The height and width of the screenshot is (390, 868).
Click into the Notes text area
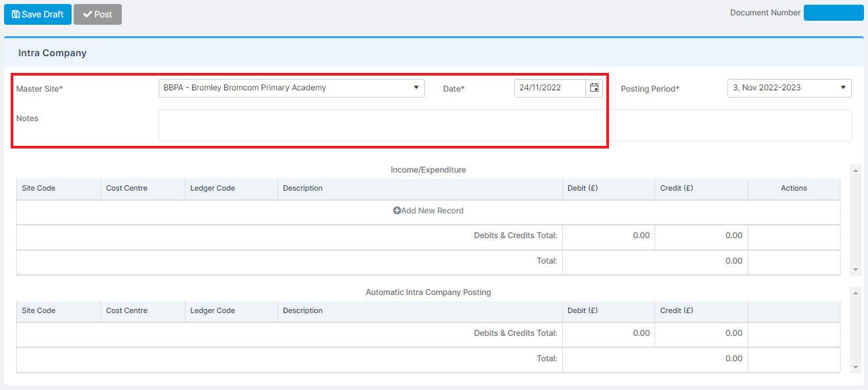click(505, 125)
